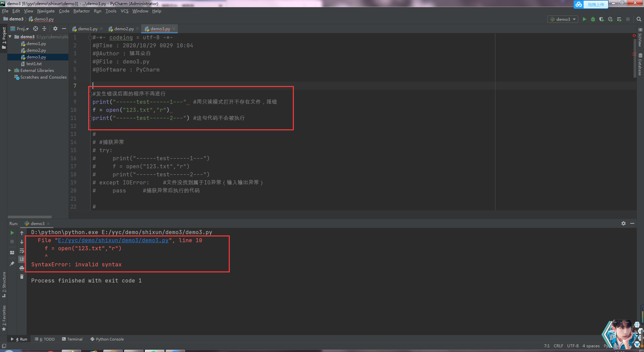Click the CRLF line separator status
Screen dimensions: 644x352
click(558, 346)
